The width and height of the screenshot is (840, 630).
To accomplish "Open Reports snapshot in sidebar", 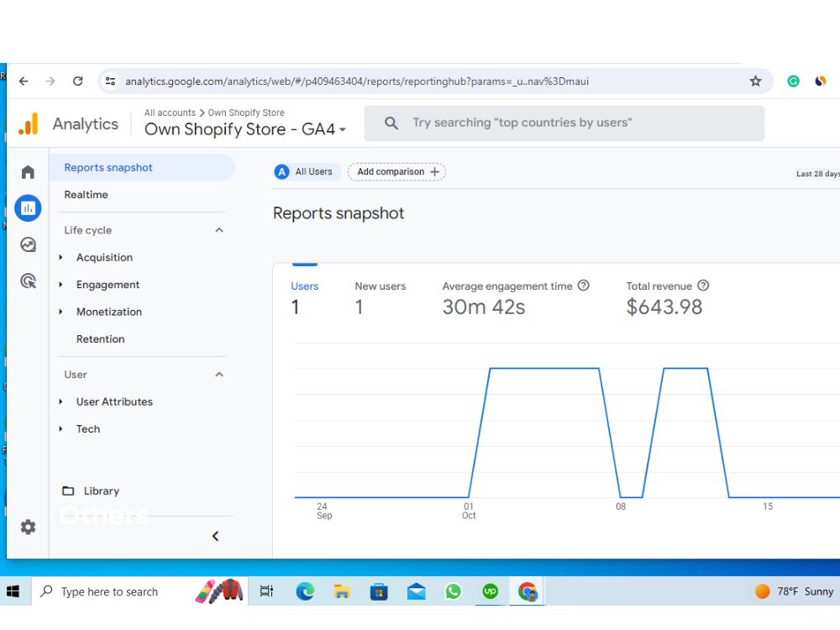I will point(142,168).
